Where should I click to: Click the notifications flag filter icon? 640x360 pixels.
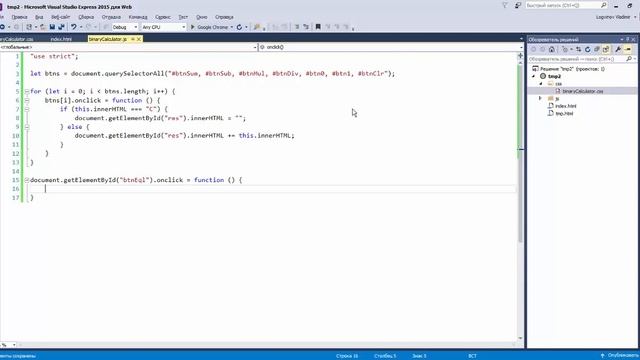[505, 5]
